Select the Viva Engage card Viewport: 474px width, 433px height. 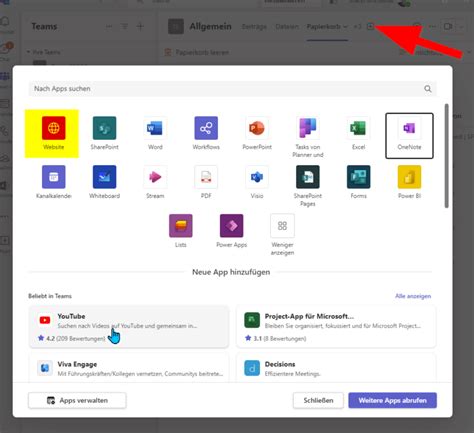(x=129, y=368)
